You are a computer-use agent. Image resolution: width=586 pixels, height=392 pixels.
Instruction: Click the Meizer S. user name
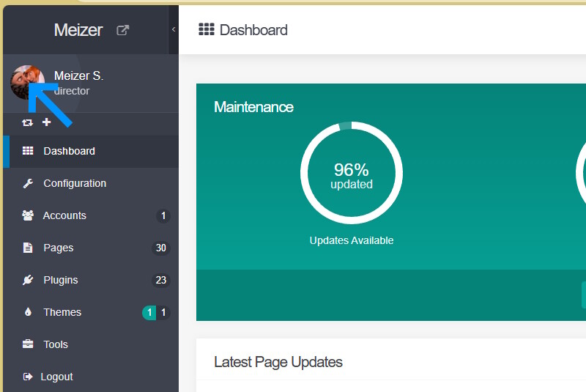(78, 76)
